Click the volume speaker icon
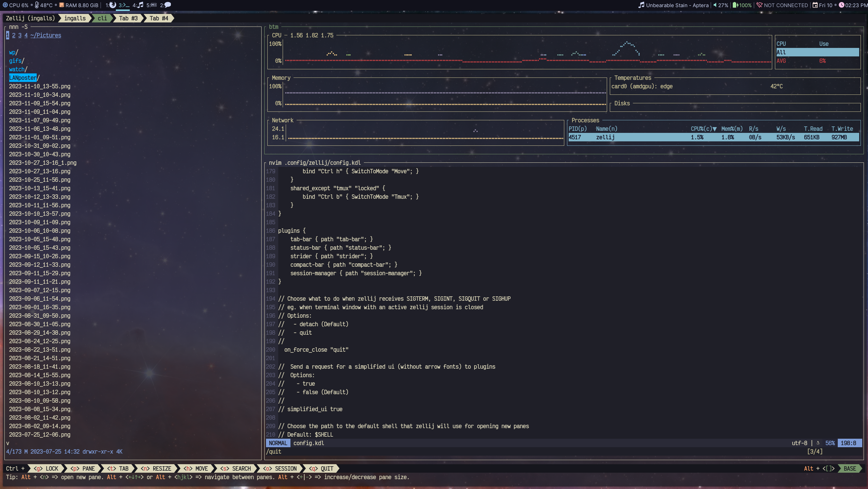The image size is (868, 489). 715,5
